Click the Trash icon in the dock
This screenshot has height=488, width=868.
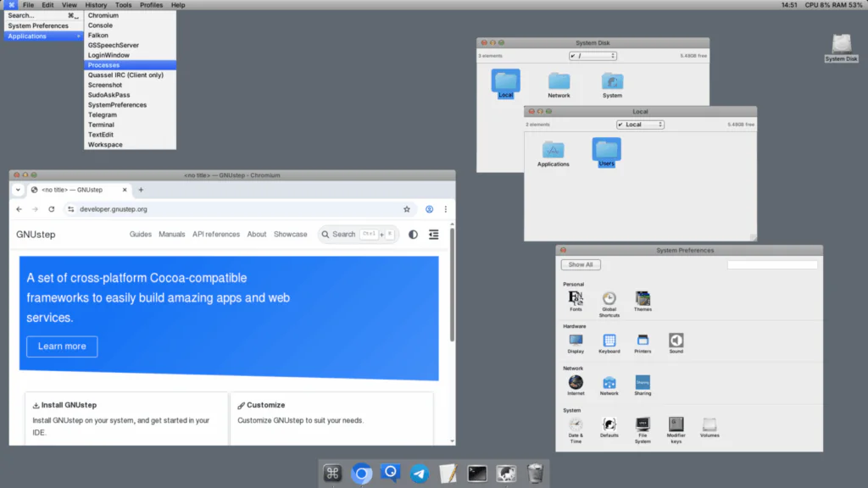click(x=535, y=474)
